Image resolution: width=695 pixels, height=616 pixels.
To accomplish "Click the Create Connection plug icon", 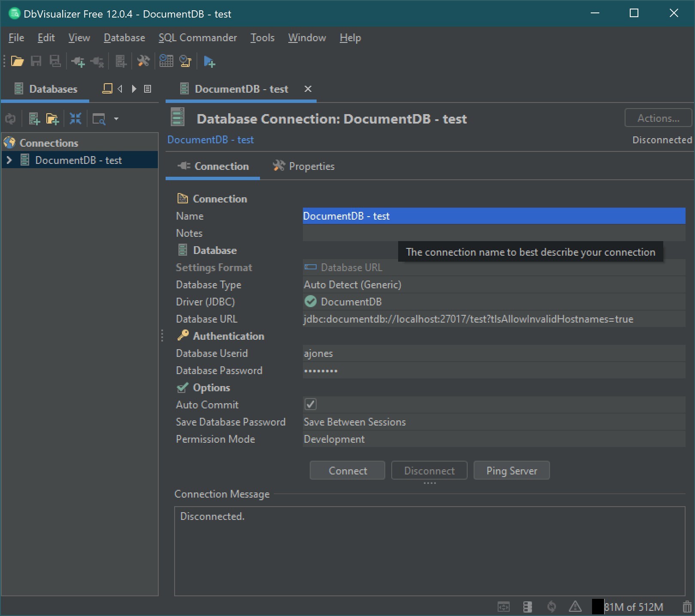I will (x=78, y=61).
